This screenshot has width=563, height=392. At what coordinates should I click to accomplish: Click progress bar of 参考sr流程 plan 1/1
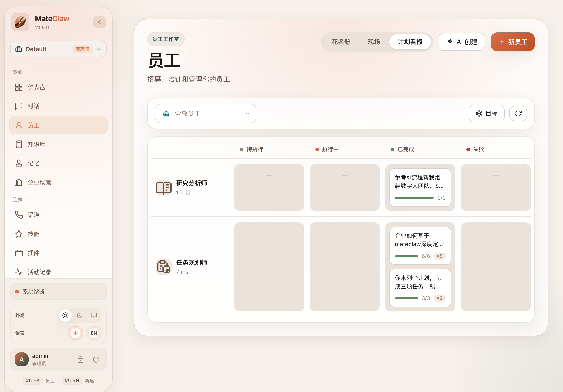tap(414, 198)
